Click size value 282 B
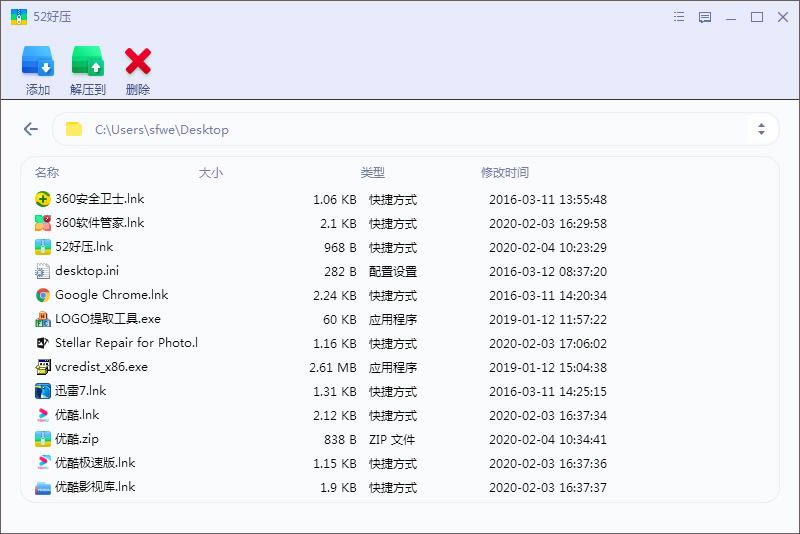The width and height of the screenshot is (800, 534). 340,271
